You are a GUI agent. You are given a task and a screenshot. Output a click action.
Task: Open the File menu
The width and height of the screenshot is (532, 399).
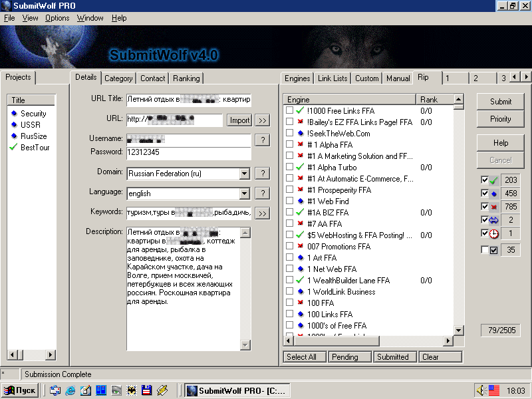tap(9, 18)
